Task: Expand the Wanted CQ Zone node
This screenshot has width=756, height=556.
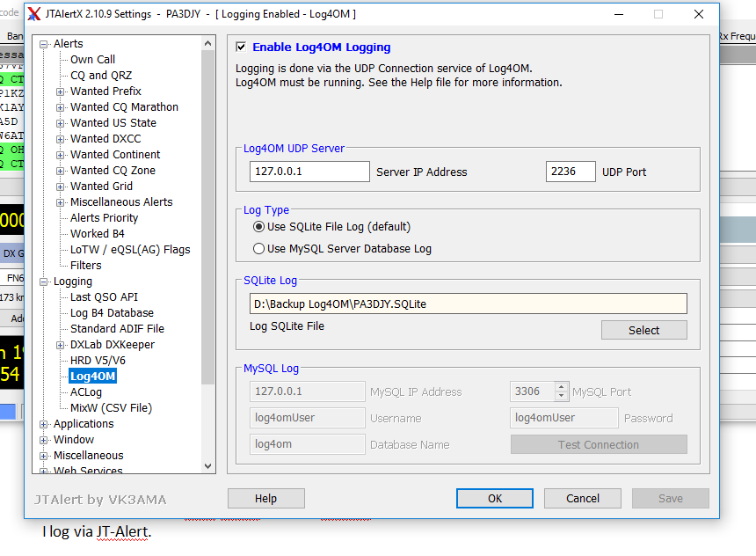Action: point(60,171)
